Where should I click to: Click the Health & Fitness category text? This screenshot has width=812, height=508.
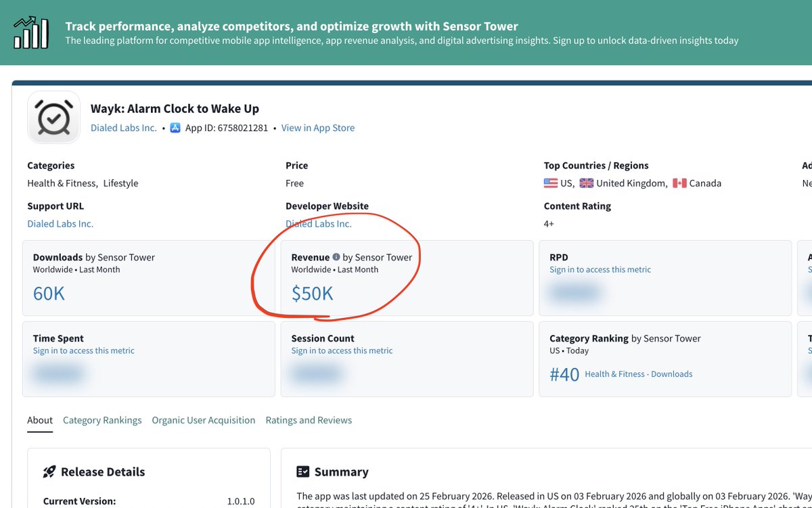tap(62, 183)
